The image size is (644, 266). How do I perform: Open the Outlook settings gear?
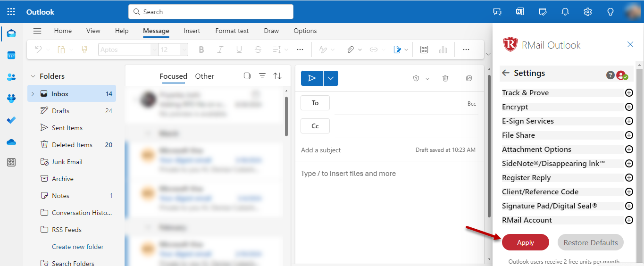pyautogui.click(x=588, y=12)
